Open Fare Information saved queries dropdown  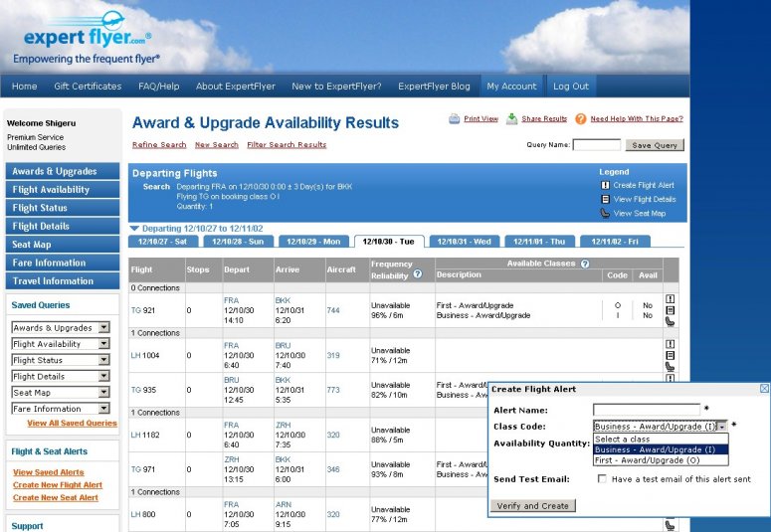(103, 409)
